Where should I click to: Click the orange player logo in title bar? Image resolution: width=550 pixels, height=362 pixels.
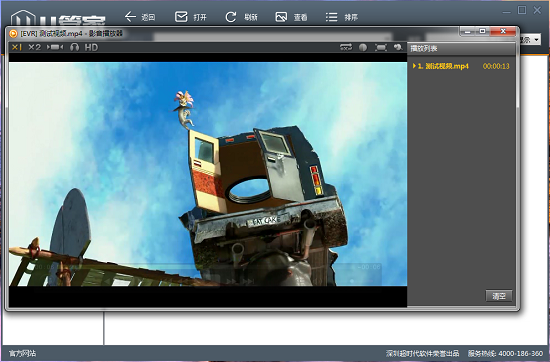13,34
